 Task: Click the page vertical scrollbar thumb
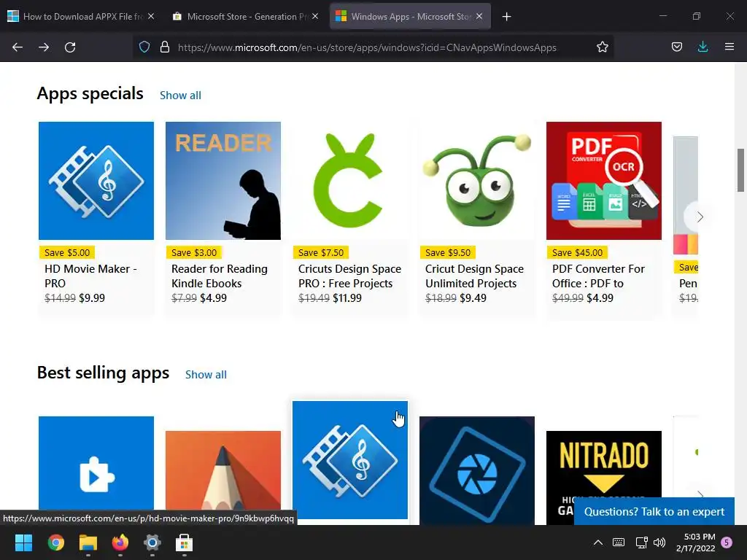740,170
